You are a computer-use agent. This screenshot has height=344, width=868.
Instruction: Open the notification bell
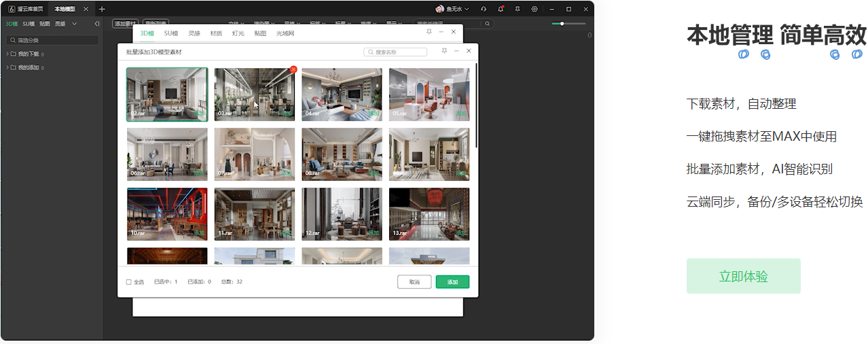click(501, 9)
